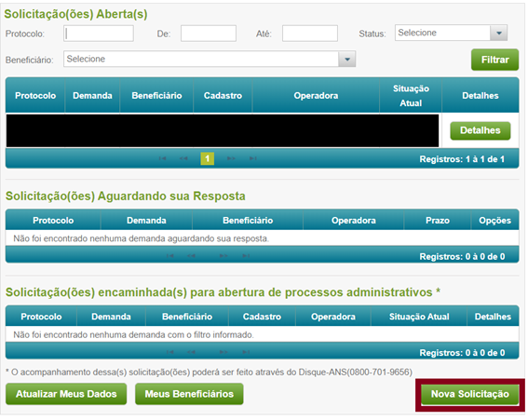Image resolution: width=528 pixels, height=420 pixels.
Task: Click the Até date field
Action: [x=310, y=34]
